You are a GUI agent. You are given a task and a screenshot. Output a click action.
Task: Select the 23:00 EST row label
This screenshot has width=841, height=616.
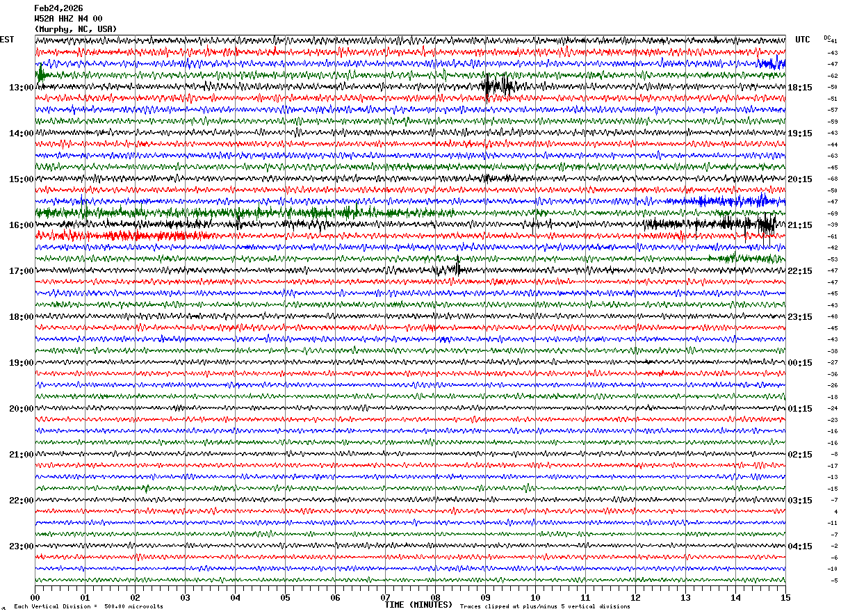[21, 546]
